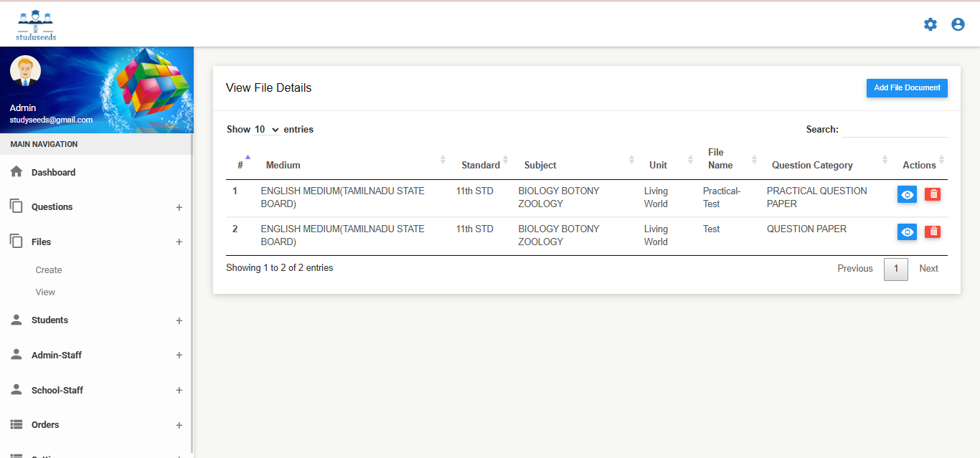The width and height of the screenshot is (980, 458).
Task: Select Create under Files menu
Action: 49,270
